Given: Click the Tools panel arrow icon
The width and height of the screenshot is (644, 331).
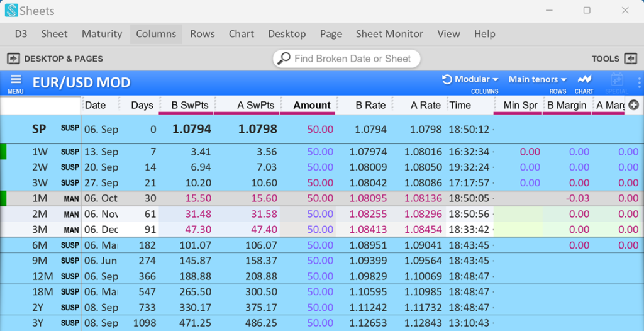Looking at the screenshot, I should [630, 59].
